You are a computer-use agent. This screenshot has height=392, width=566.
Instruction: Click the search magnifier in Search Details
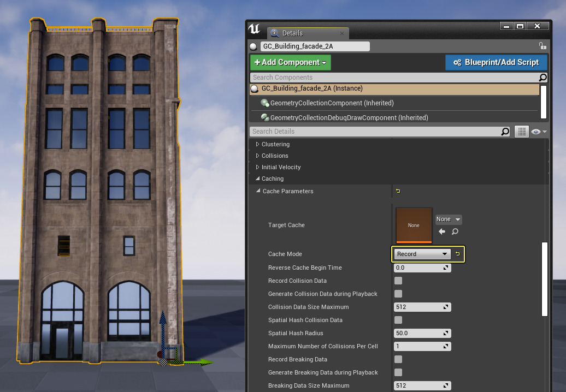pyautogui.click(x=505, y=132)
